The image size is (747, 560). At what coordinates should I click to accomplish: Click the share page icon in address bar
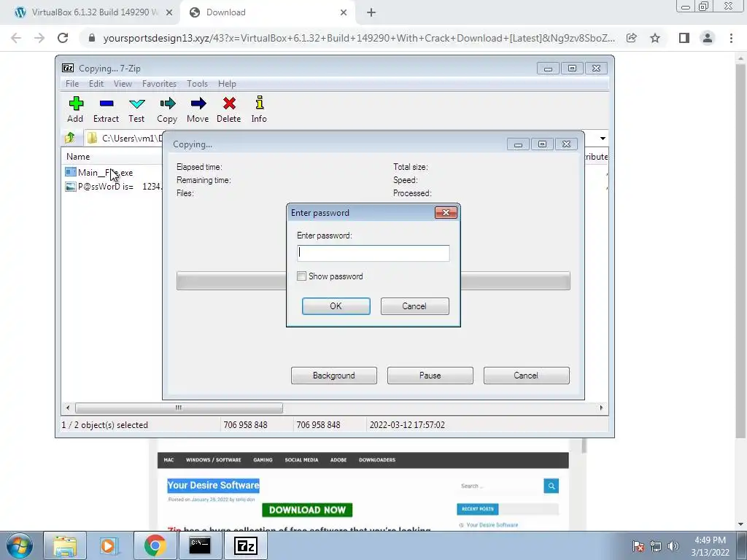pyautogui.click(x=632, y=38)
